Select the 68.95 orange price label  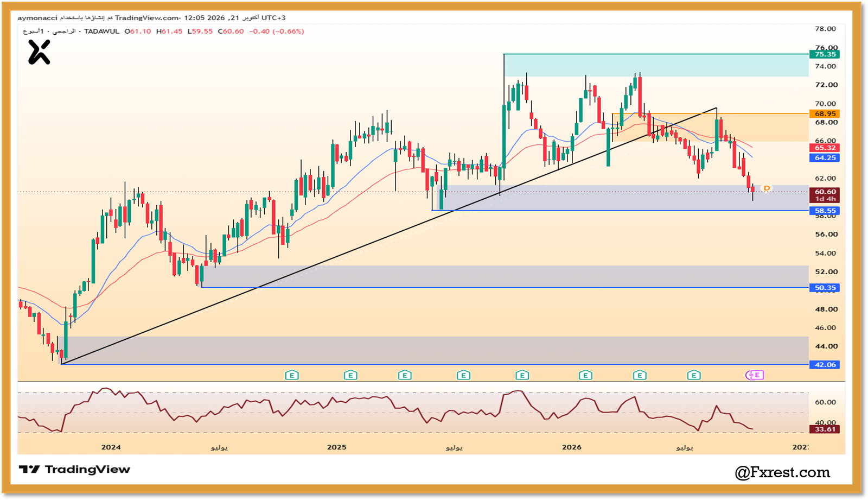tap(825, 114)
